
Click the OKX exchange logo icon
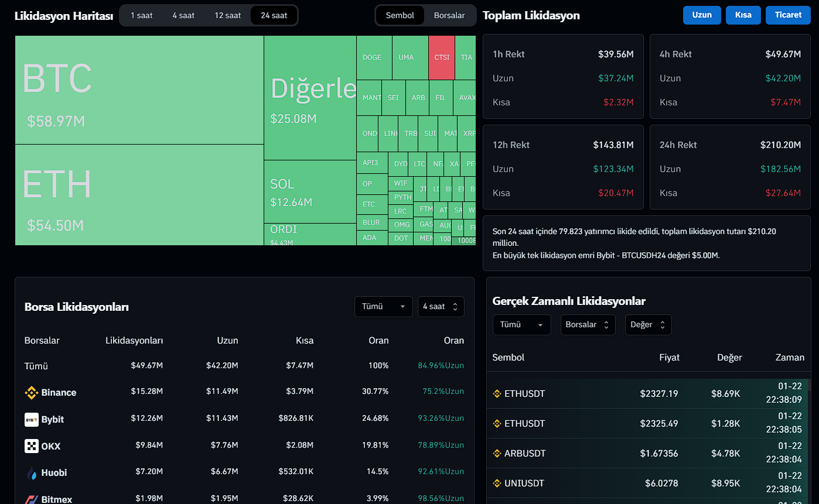coord(32,446)
